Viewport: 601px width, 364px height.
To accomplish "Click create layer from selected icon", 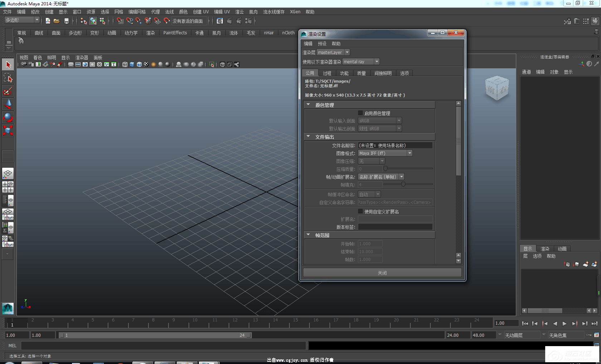I will 594,264.
